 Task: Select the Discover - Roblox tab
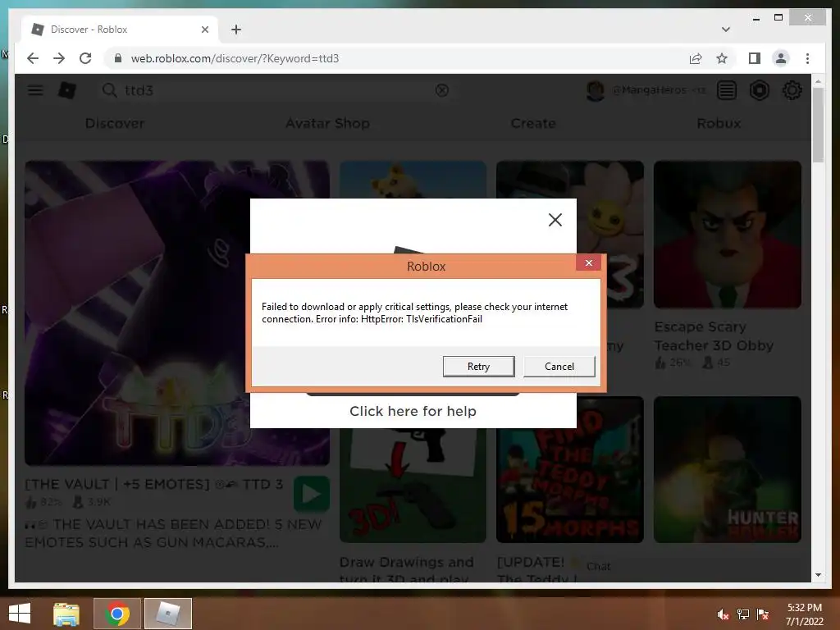point(119,30)
